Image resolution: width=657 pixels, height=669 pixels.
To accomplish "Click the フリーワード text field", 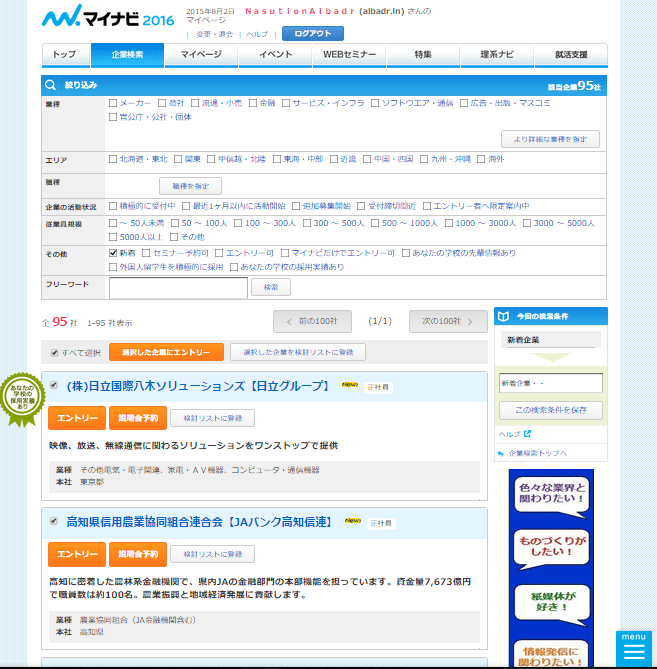I will pos(178,287).
